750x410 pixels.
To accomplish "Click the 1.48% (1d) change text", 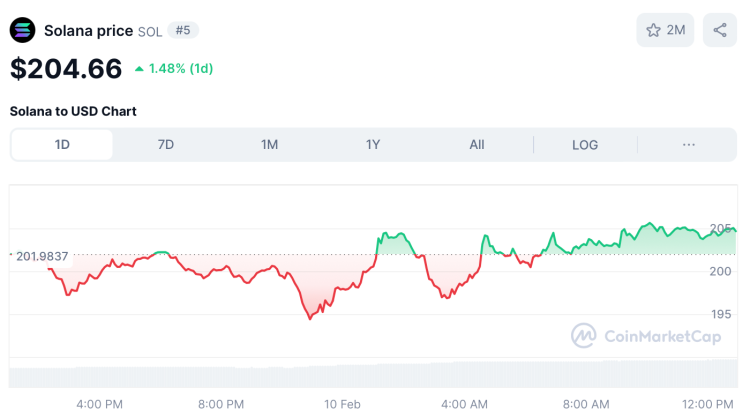I will point(181,69).
